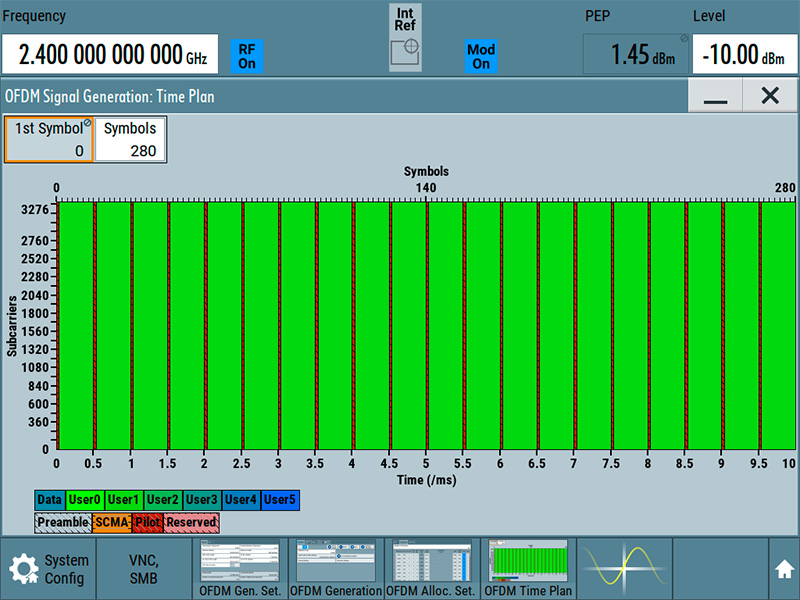Click the Pilot legend color swatch

146,522
